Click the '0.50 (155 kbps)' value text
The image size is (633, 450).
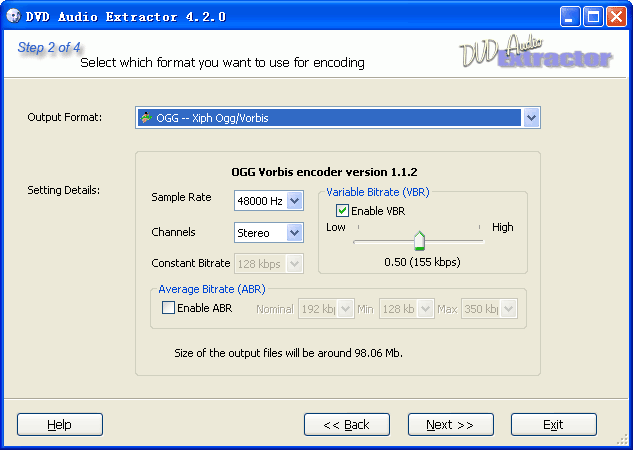pyautogui.click(x=422, y=262)
